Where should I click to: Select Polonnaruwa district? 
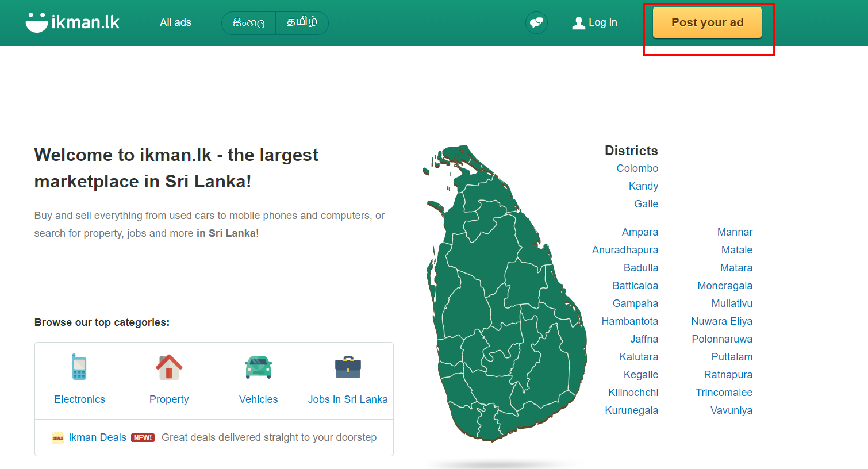coord(722,339)
